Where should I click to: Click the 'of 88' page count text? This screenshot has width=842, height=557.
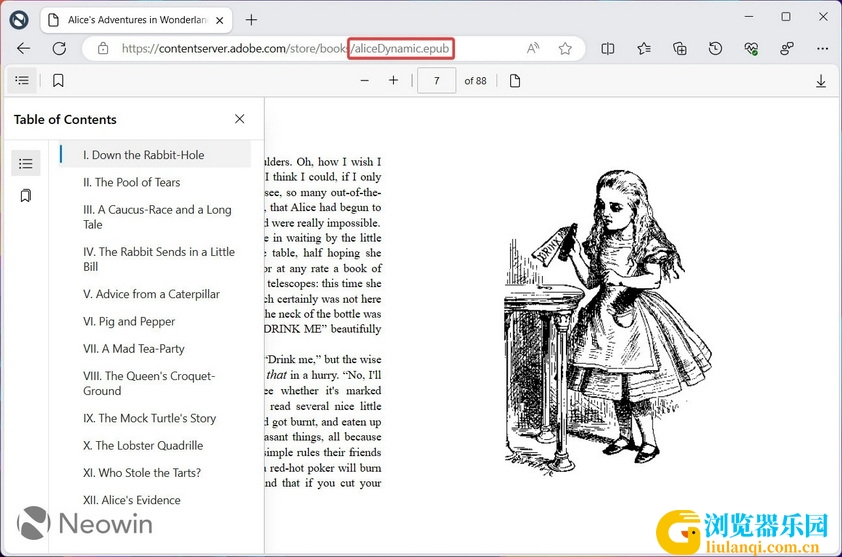click(x=475, y=81)
